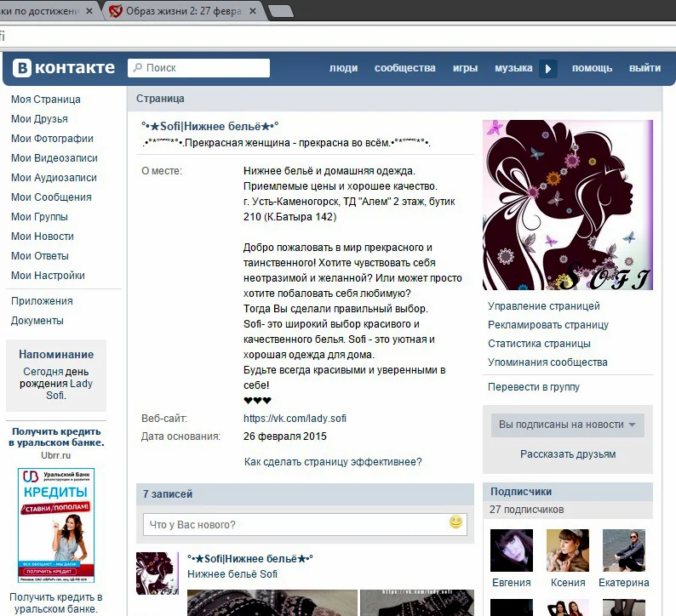Click the date '26 февраля 2015'
This screenshot has width=676, height=616.
(285, 436)
